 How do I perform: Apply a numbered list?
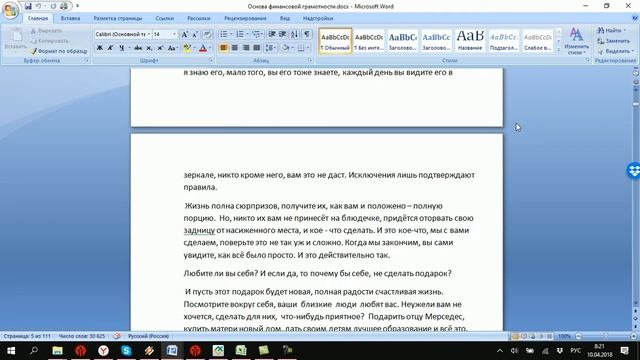240,34
